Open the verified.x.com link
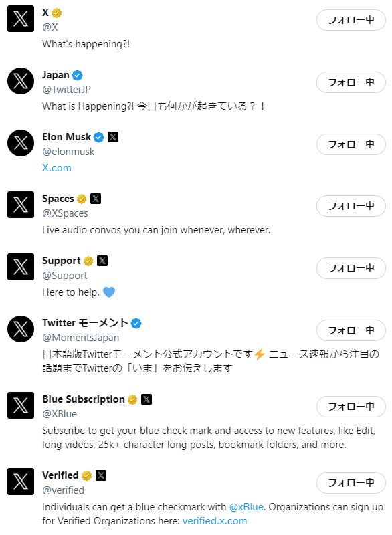Image resolution: width=392 pixels, height=535 pixels. pyautogui.click(x=214, y=520)
